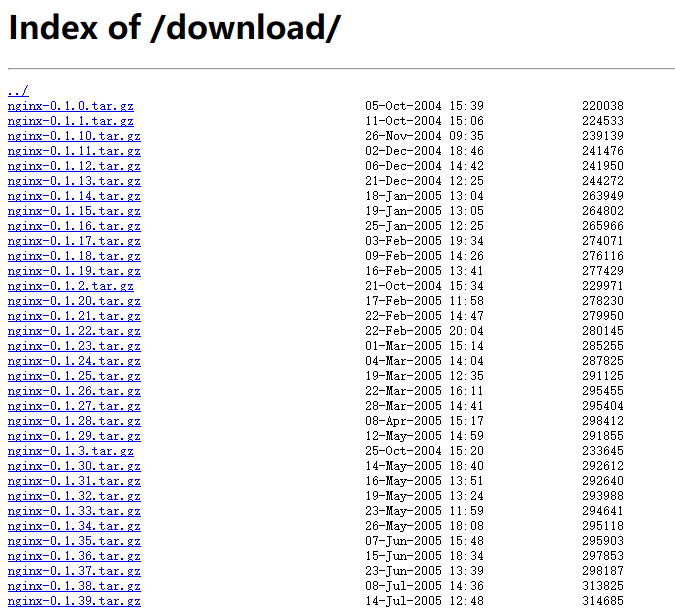Viewport: 675px width, 610px height.
Task: Download nginx-0.1.19.tar.gz
Action: click(74, 271)
